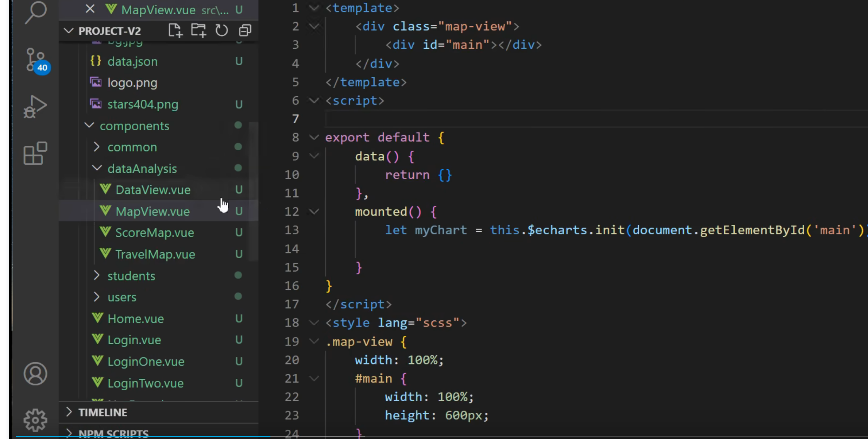Fold the mounted() block at line 12
Viewport: 868px width, 439px height.
tap(314, 211)
